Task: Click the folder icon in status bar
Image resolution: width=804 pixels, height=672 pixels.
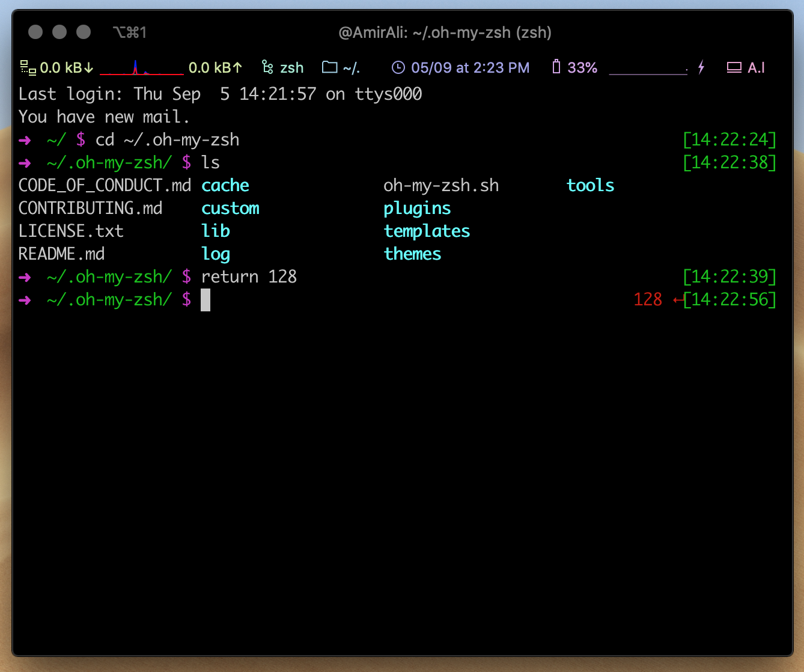Action: point(329,67)
